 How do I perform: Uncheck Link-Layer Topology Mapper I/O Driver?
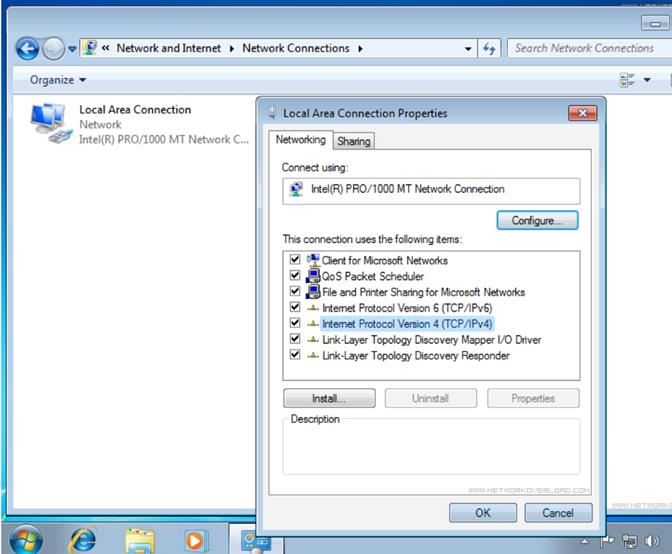(x=295, y=338)
